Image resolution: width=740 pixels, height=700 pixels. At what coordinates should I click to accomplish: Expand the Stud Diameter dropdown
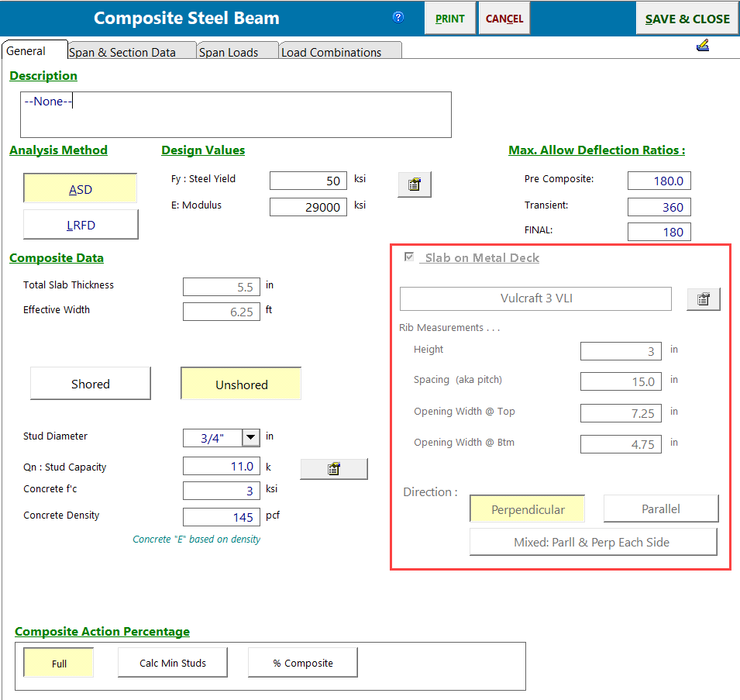250,437
